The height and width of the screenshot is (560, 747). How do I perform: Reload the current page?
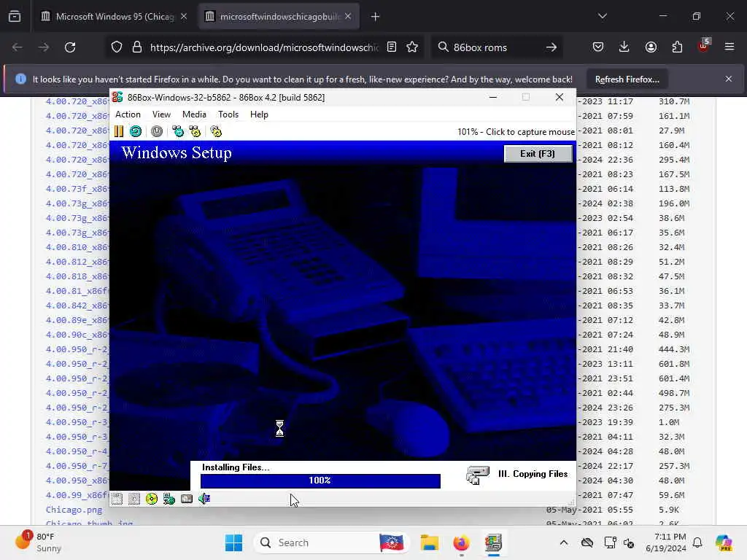tap(70, 47)
